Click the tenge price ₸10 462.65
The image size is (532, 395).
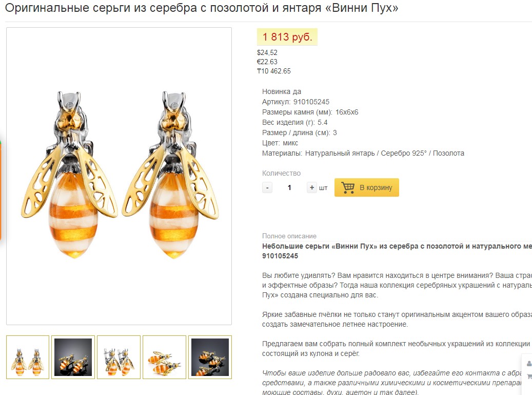(274, 71)
